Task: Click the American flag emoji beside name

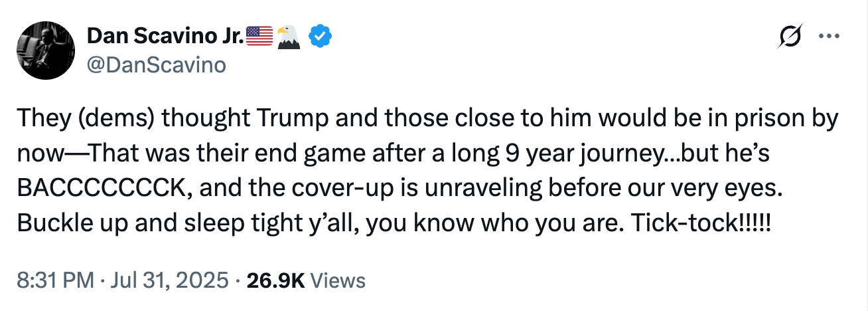Action: click(259, 36)
